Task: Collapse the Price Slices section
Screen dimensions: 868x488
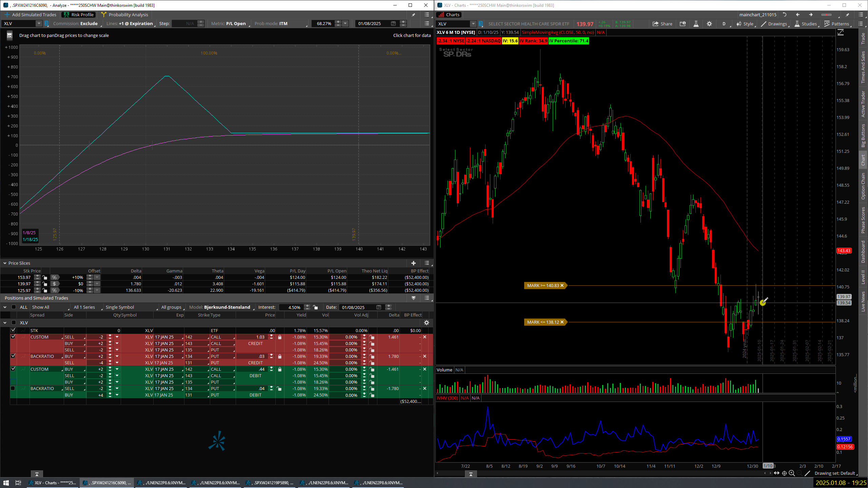Action: point(5,263)
